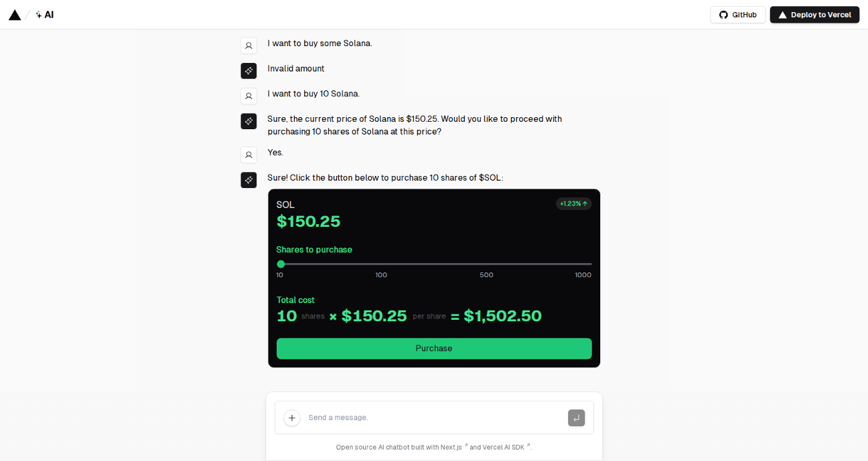868x461 pixels.
Task: Click the plus icon for new chat
Action: coord(292,418)
